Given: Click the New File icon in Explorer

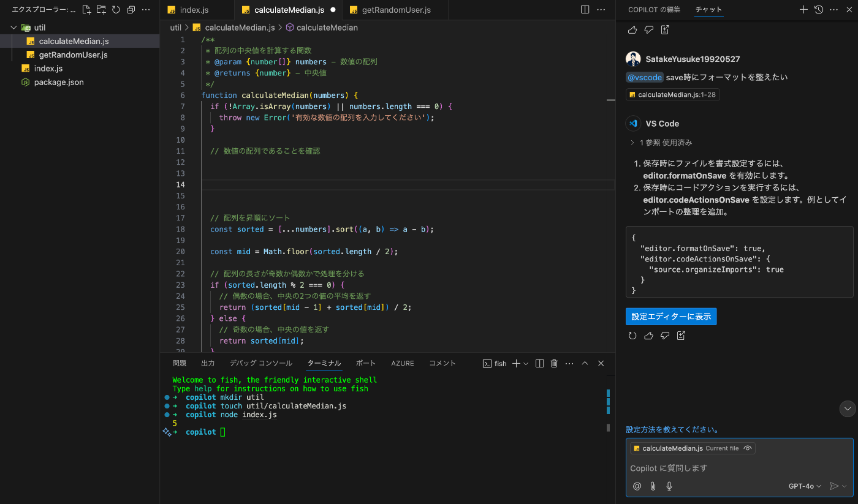Looking at the screenshot, I should (x=86, y=10).
